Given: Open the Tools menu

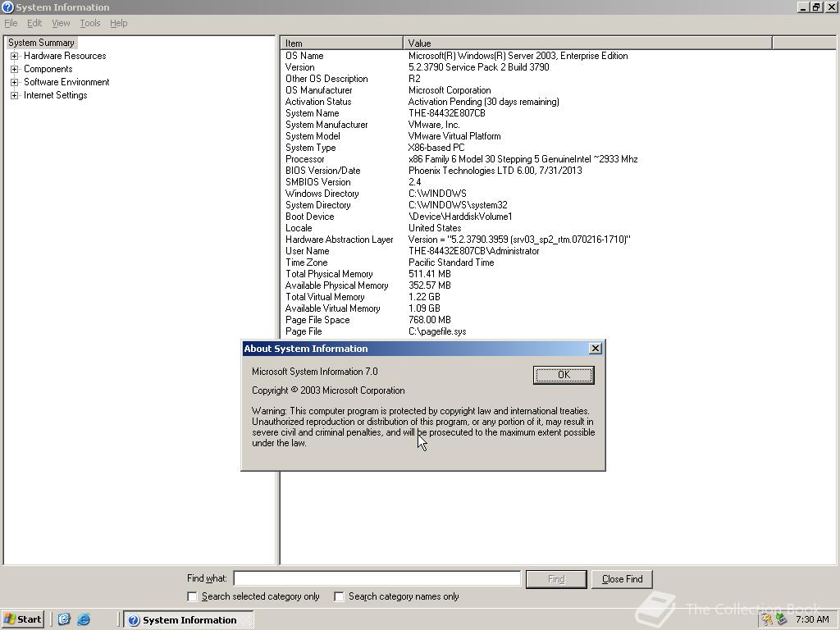Looking at the screenshot, I should pos(90,23).
